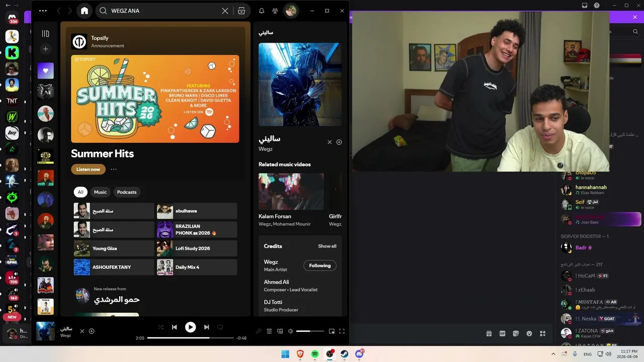This screenshot has width=644, height=362.
Task: Create a new playlist with plus icon
Action: [45, 49]
